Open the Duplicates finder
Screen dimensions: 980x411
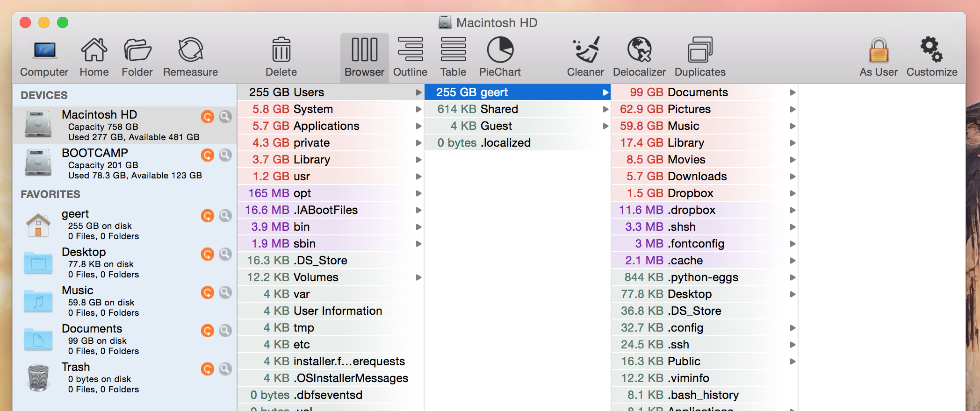[x=699, y=57]
